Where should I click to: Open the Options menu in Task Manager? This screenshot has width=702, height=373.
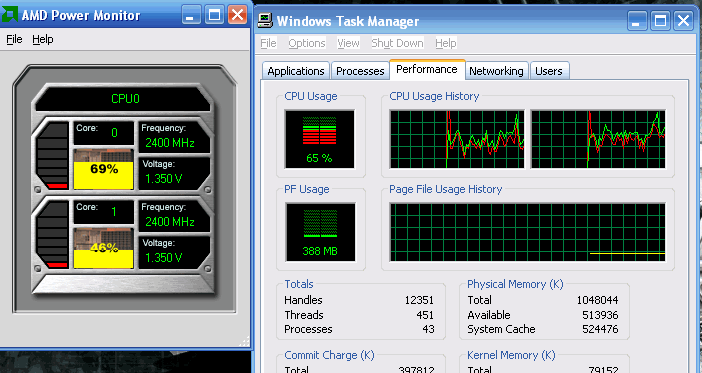click(307, 43)
